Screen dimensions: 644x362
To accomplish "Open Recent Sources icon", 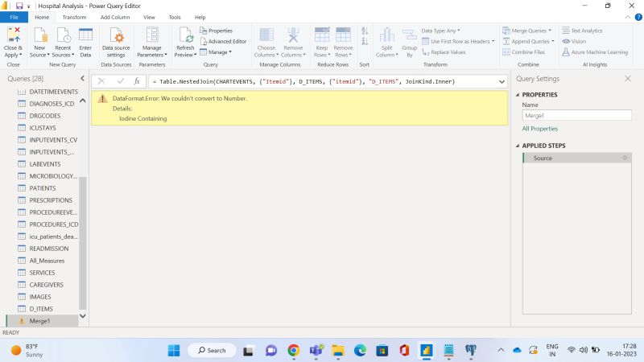I will tap(64, 35).
